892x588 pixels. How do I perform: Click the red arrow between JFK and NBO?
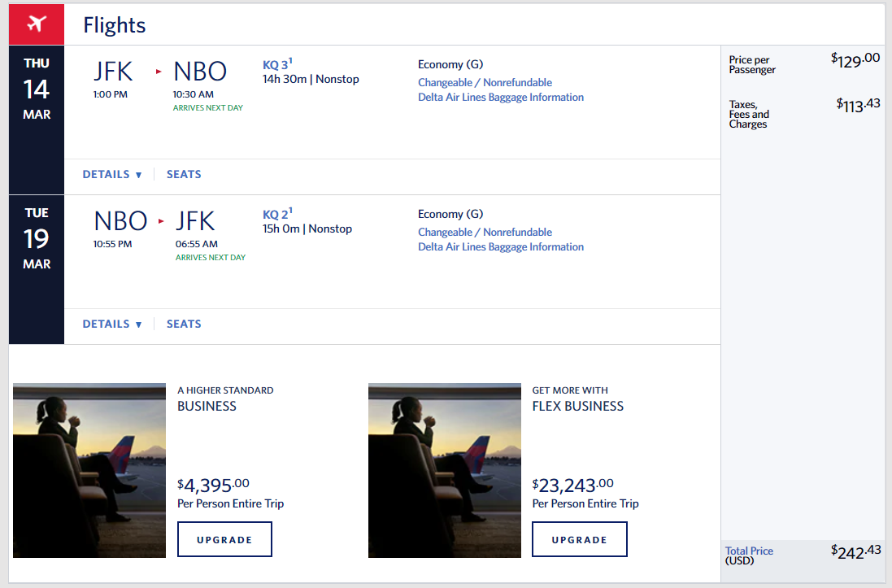159,72
